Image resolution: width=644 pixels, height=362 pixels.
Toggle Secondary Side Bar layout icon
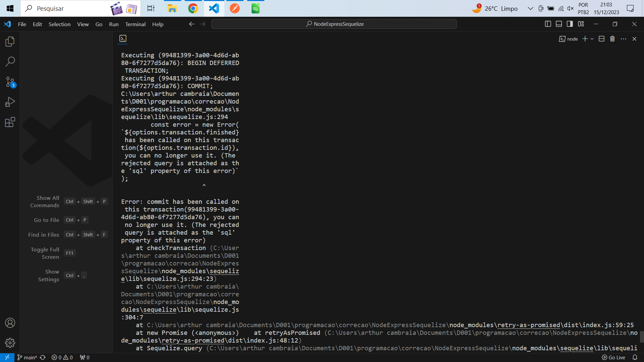(570, 24)
